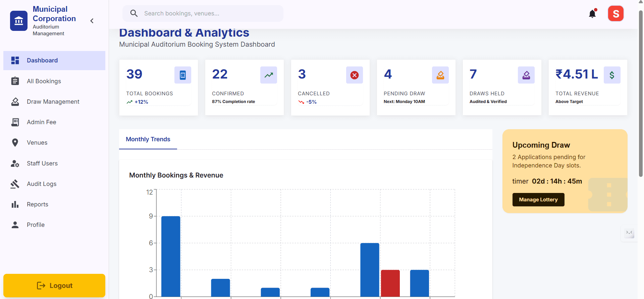Click the 87% Completion rate text

click(x=233, y=102)
